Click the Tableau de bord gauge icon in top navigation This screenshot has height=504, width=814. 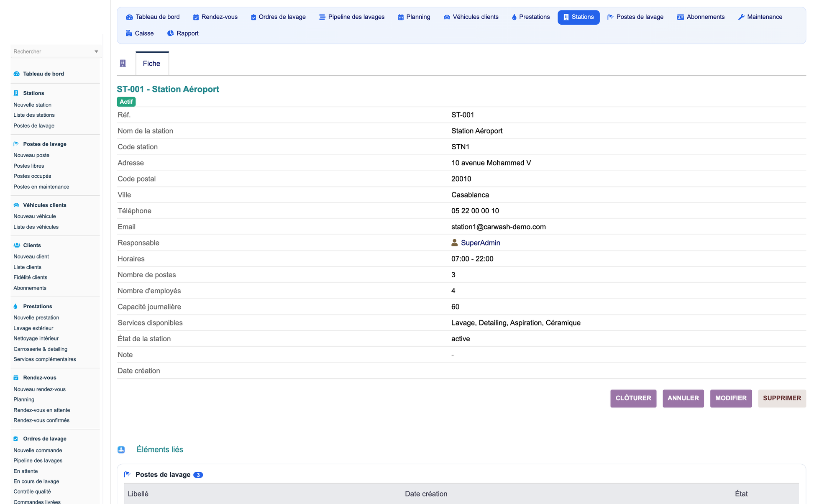point(129,17)
